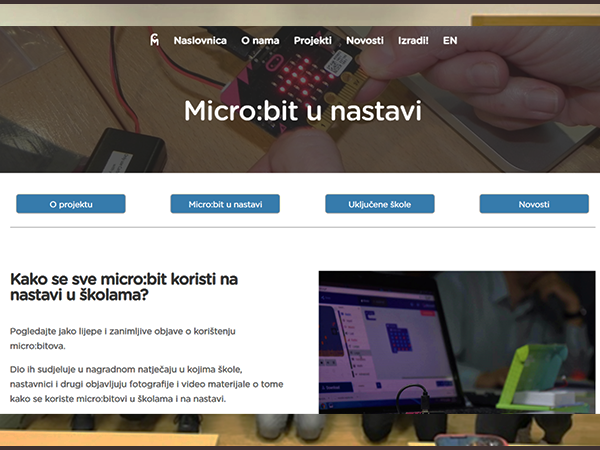Click the blue Novosti button

pos(534,204)
